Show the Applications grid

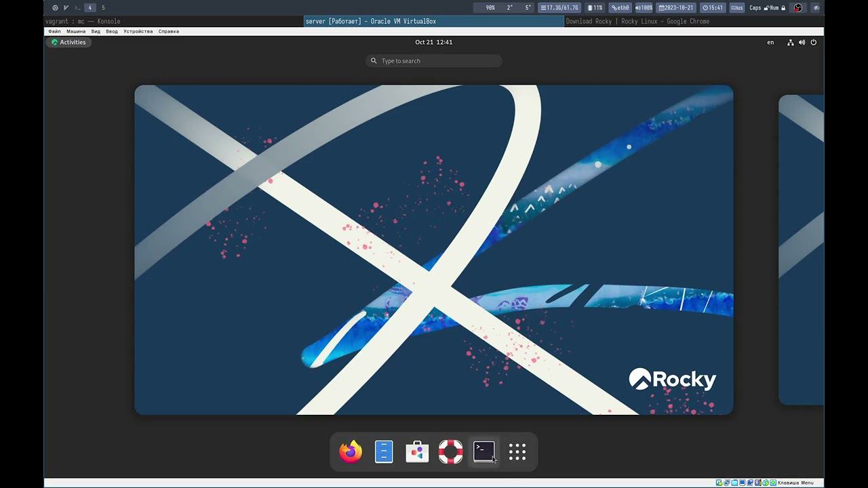[x=517, y=451]
